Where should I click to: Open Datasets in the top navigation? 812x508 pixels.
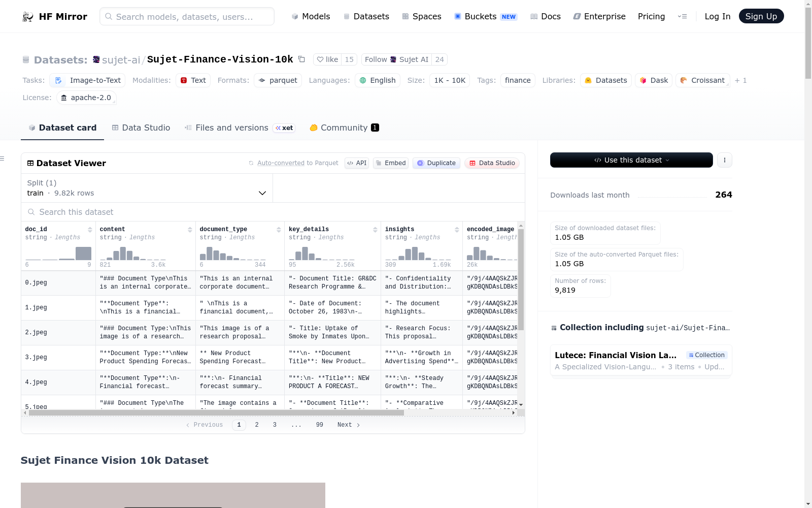(x=366, y=16)
